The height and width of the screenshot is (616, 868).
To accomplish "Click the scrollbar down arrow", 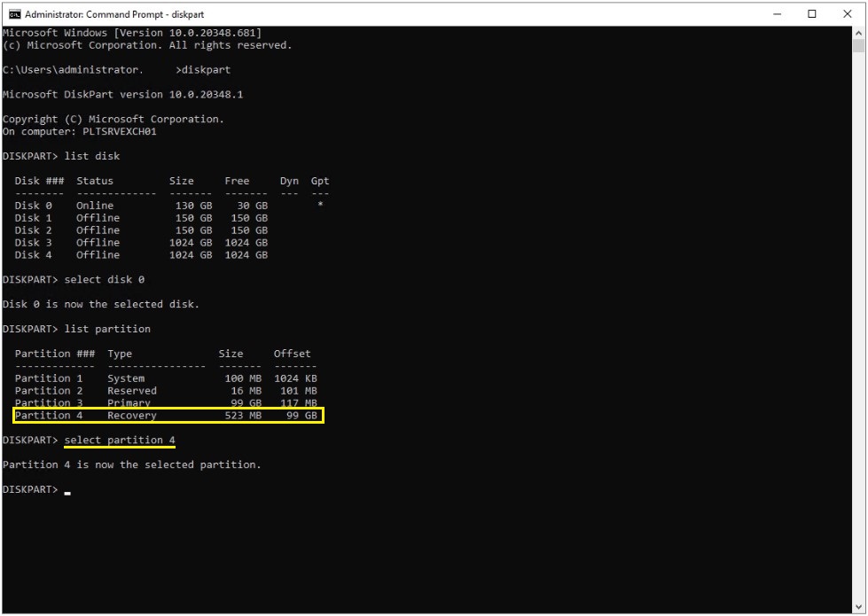I will pos(858,606).
